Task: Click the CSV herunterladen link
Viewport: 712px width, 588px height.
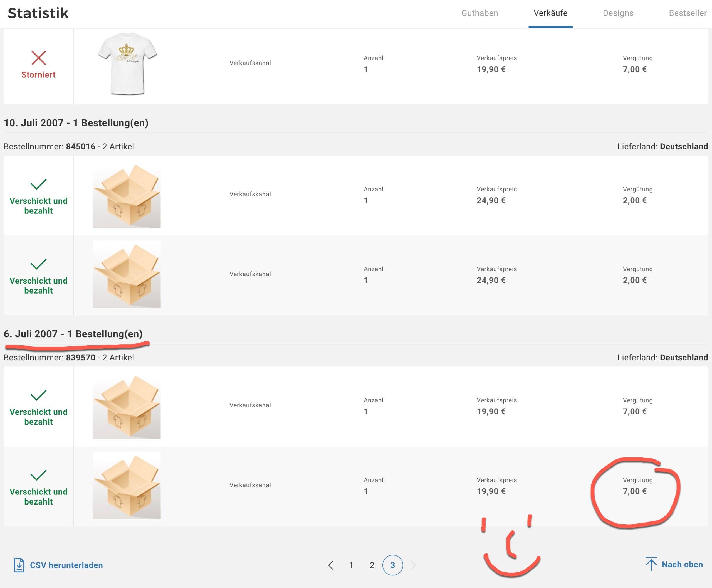Action: click(x=66, y=565)
